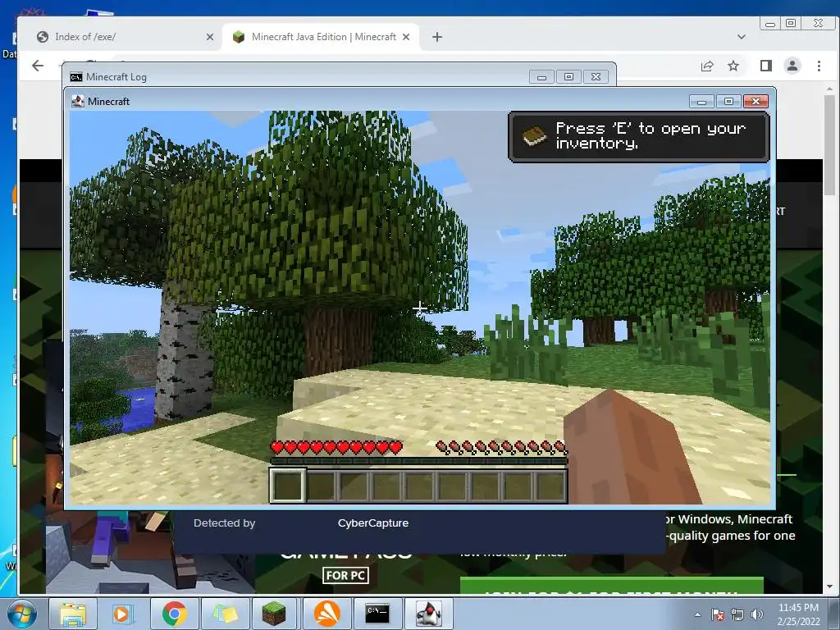This screenshot has height=630, width=840.
Task: Restore the Chrome browser window
Action: 791,24
